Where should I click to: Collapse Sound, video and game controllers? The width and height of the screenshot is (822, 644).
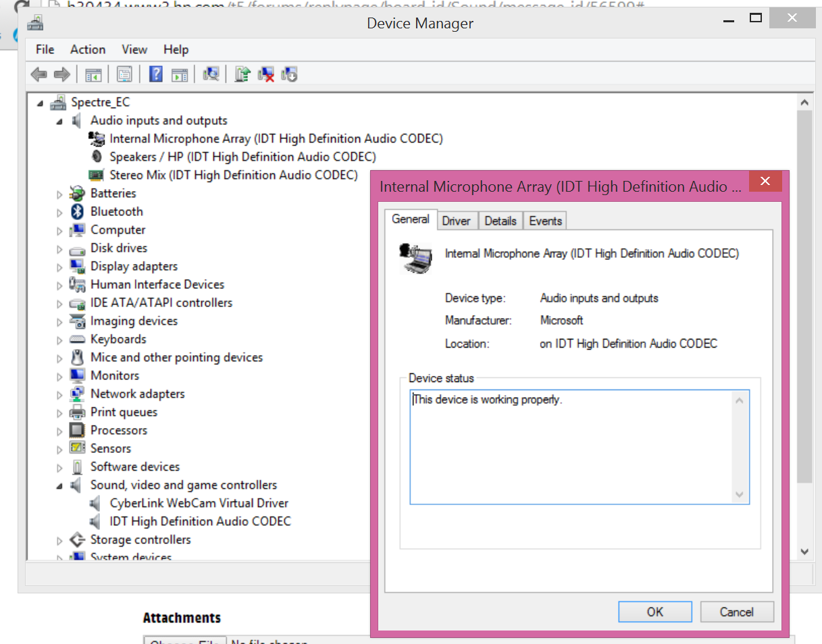tap(59, 485)
